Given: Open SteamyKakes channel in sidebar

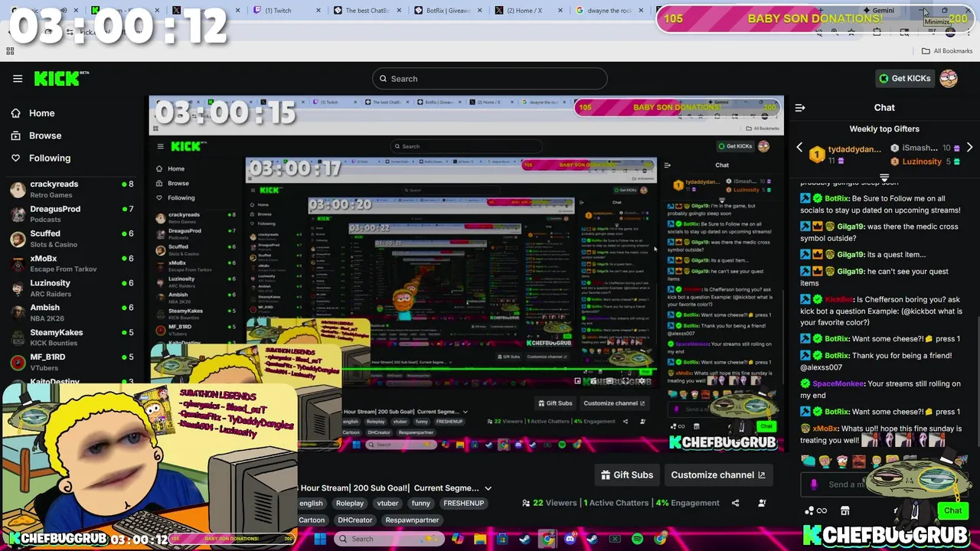Looking at the screenshot, I should pos(72,337).
